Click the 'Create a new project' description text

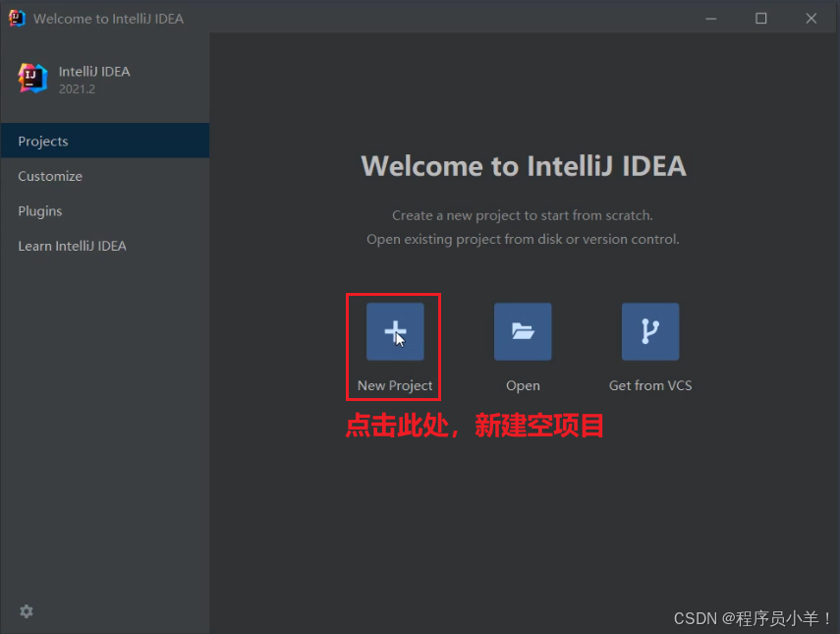[523, 215]
